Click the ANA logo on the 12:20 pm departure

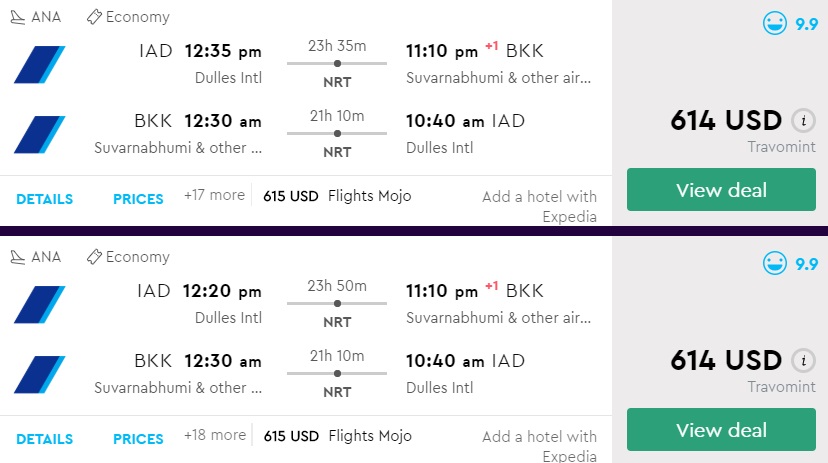40,304
